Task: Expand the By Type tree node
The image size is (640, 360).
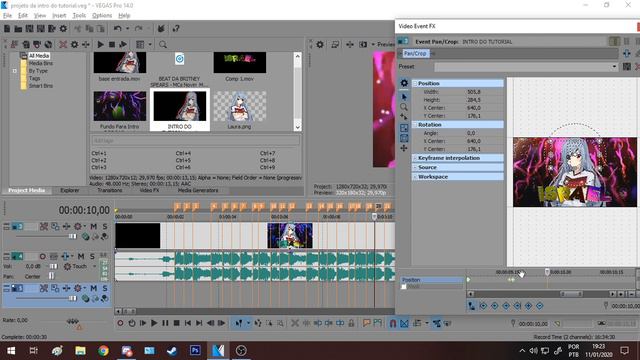Action: 15,71
